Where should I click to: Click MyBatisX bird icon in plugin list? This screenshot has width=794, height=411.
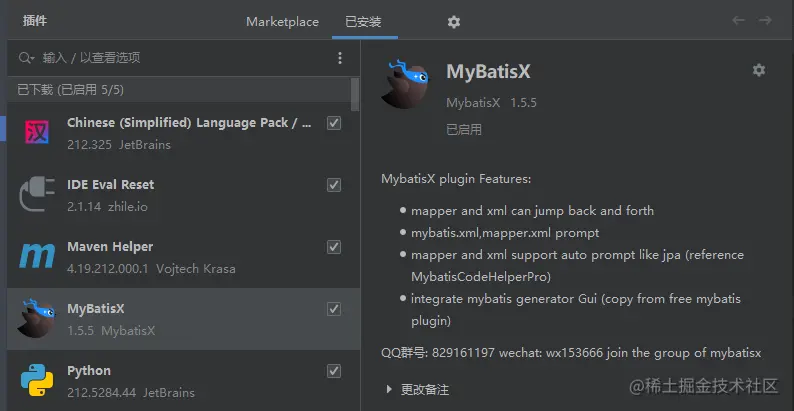[x=36, y=318]
